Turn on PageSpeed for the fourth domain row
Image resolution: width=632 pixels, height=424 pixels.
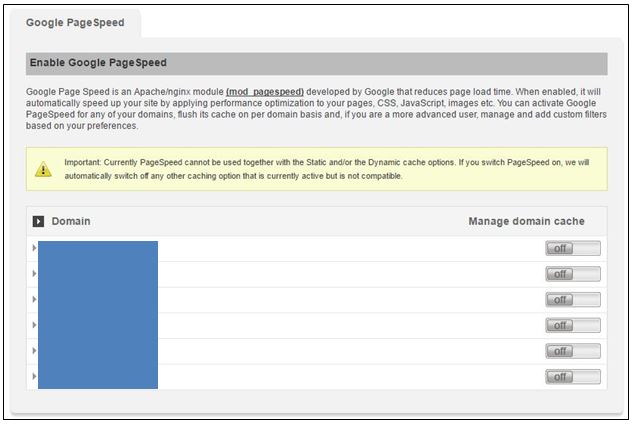[573, 325]
